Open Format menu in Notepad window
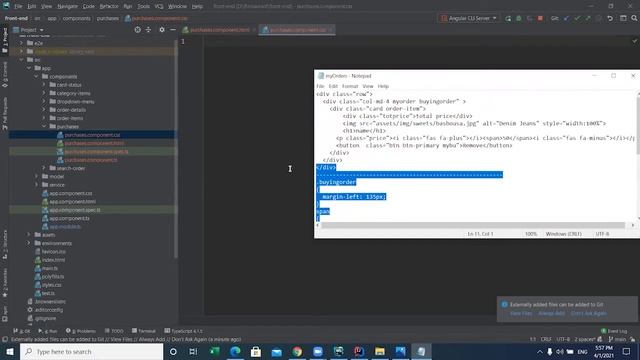Viewport: 640px width, 360px height. coord(350,86)
